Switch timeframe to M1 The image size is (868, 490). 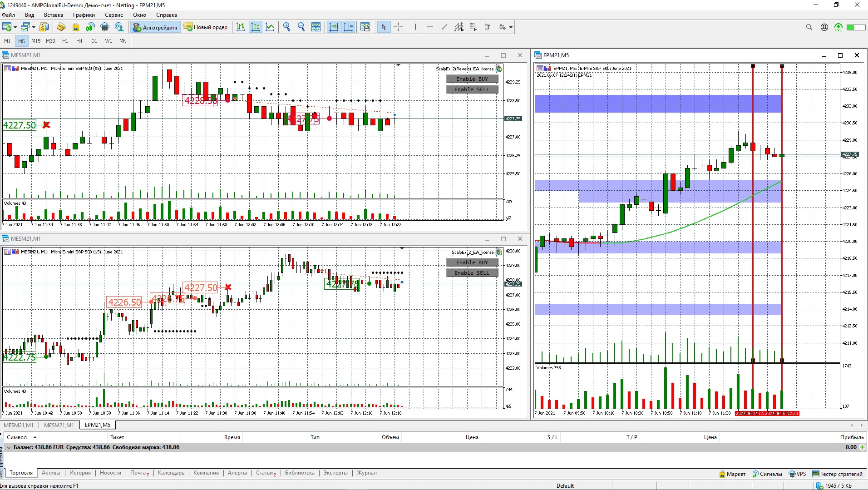7,41
